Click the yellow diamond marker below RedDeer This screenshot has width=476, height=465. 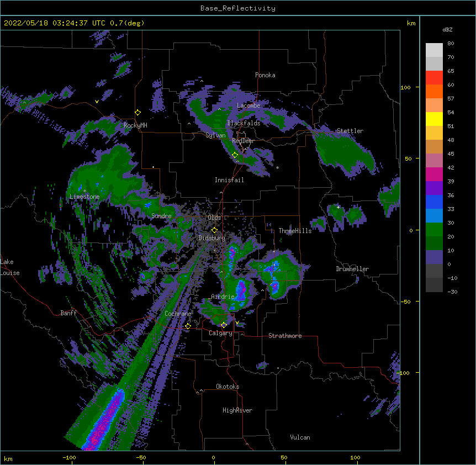pos(235,155)
